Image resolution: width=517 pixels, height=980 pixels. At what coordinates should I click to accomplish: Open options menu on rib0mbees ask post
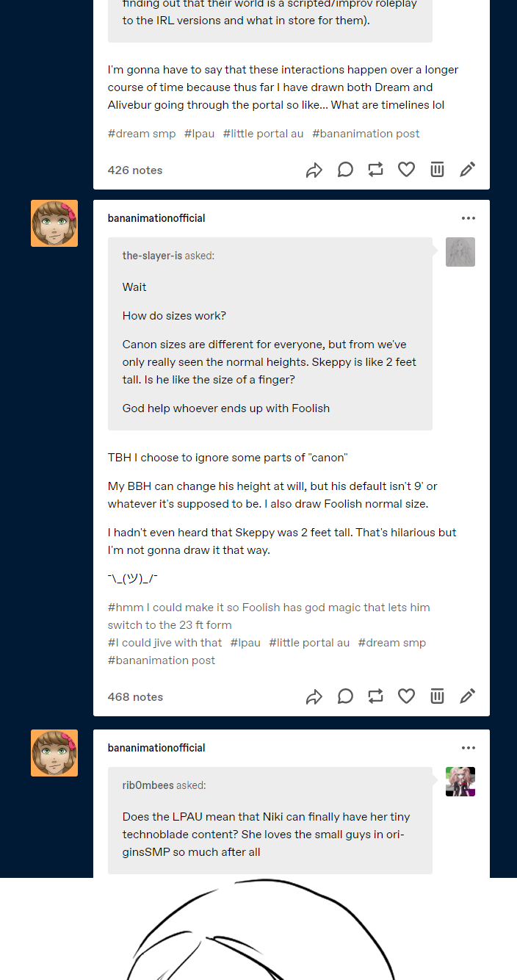469,748
